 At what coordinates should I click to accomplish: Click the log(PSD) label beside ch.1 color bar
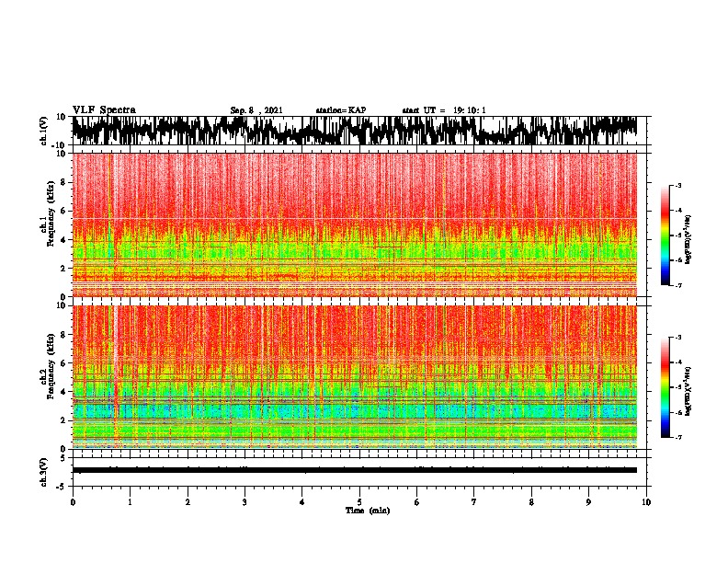pos(688,240)
